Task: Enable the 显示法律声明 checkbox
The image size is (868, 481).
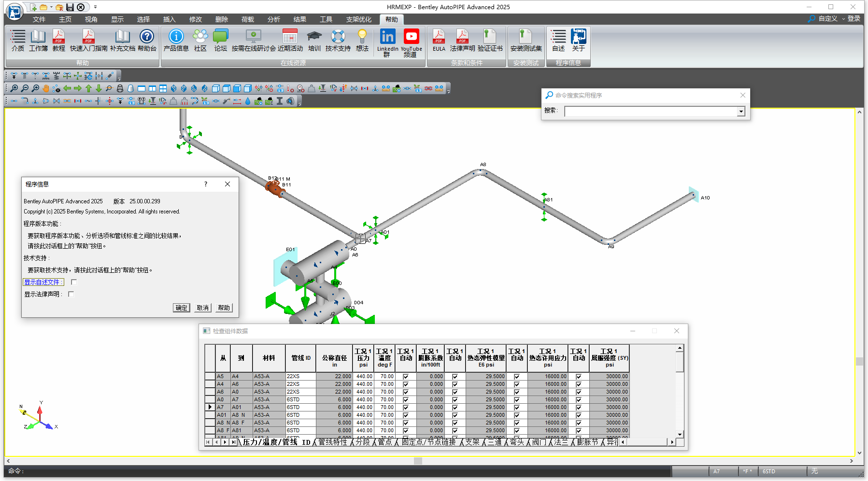Action: point(71,294)
